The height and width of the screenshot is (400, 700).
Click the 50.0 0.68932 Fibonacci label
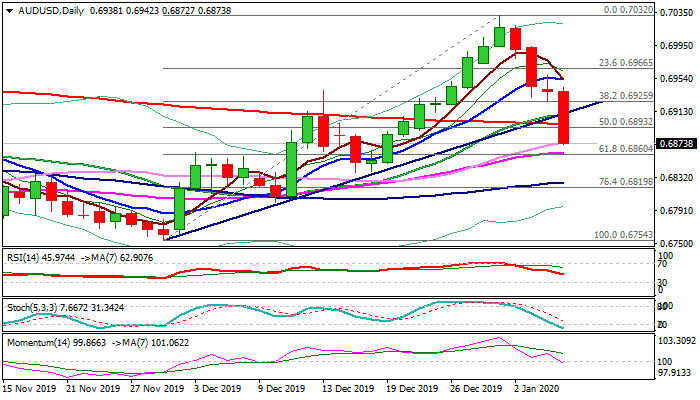626,122
